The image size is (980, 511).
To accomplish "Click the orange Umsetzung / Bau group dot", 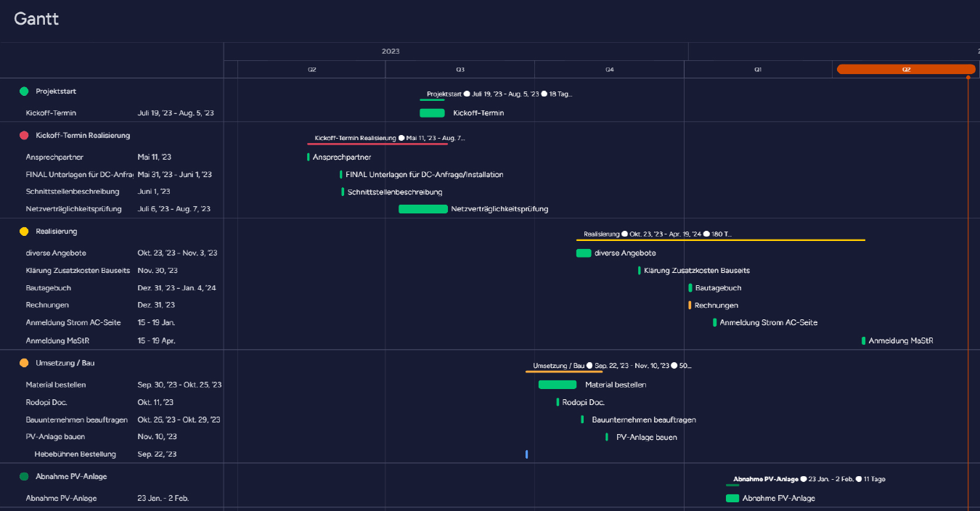I will [24, 363].
